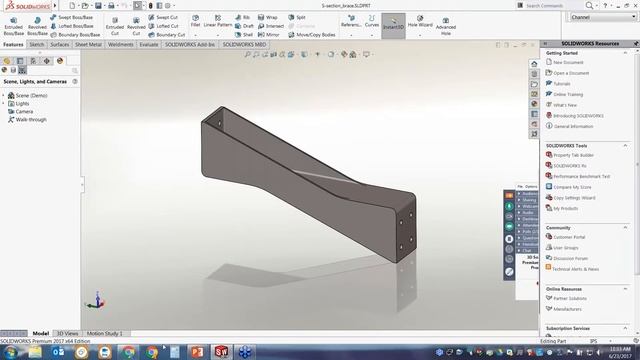The height and width of the screenshot is (360, 640).
Task: Select Walk-through in the scene tree
Action: (x=31, y=120)
